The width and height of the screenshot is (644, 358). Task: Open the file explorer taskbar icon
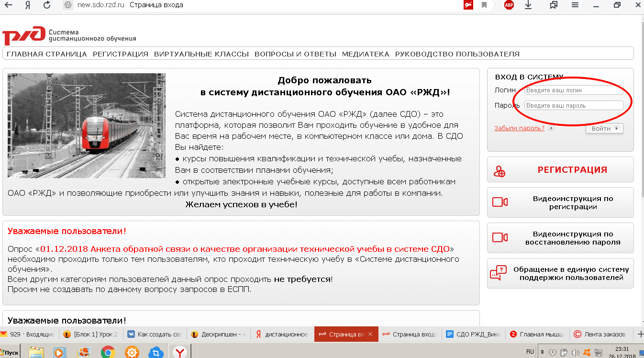point(36,353)
